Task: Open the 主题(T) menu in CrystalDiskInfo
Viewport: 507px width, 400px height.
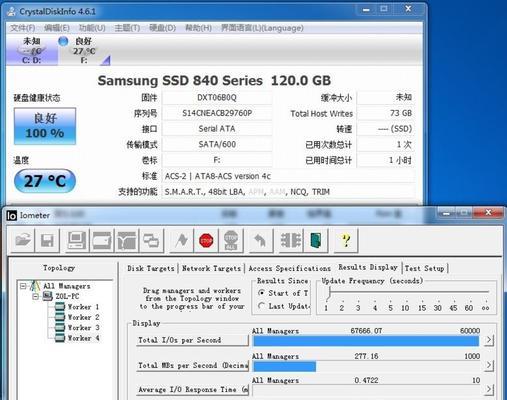Action: pos(127,28)
